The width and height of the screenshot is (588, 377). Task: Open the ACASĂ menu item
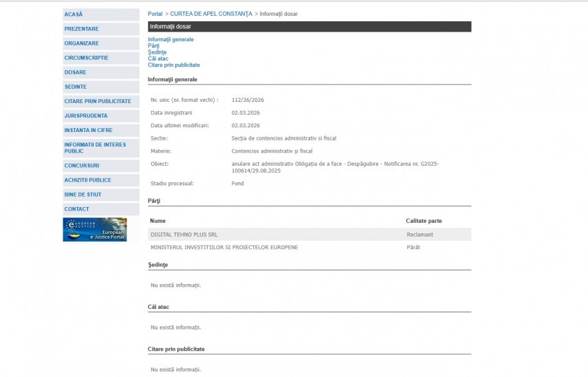point(74,14)
